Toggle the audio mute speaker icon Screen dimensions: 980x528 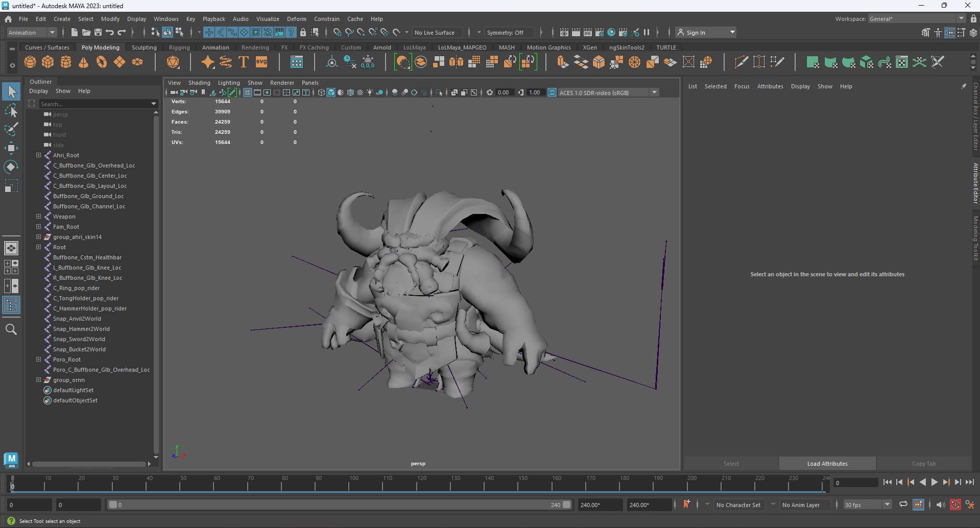pyautogui.click(x=940, y=505)
